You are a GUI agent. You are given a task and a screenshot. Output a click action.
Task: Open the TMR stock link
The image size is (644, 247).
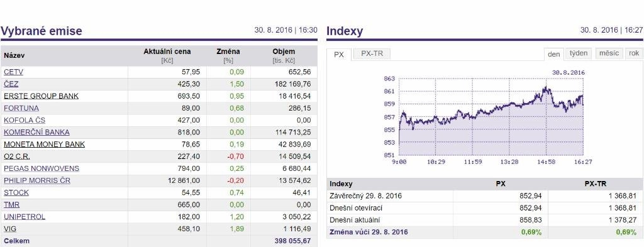point(11,205)
